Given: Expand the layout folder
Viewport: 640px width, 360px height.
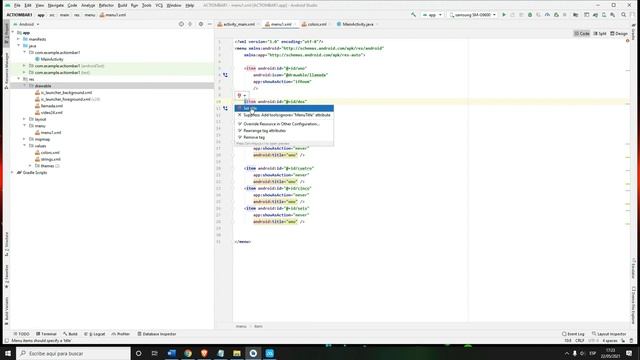Looking at the screenshot, I should pyautogui.click(x=24, y=119).
